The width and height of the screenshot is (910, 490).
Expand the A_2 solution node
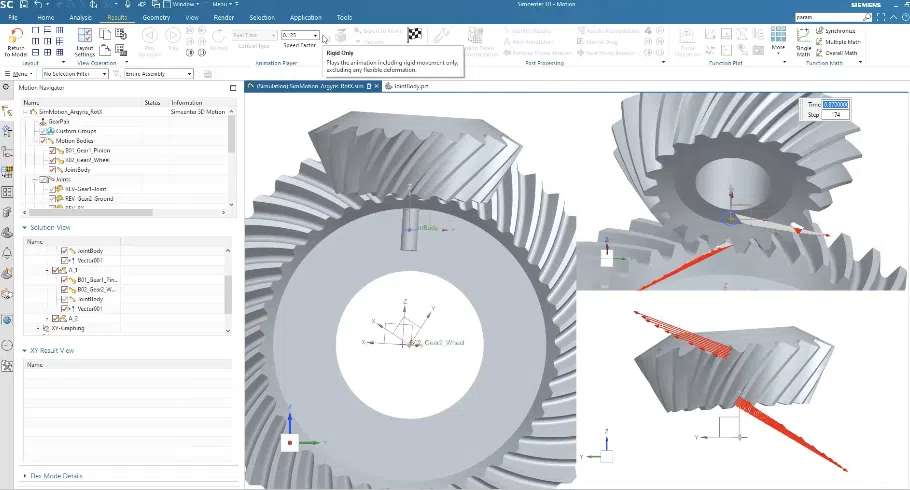(x=48, y=318)
